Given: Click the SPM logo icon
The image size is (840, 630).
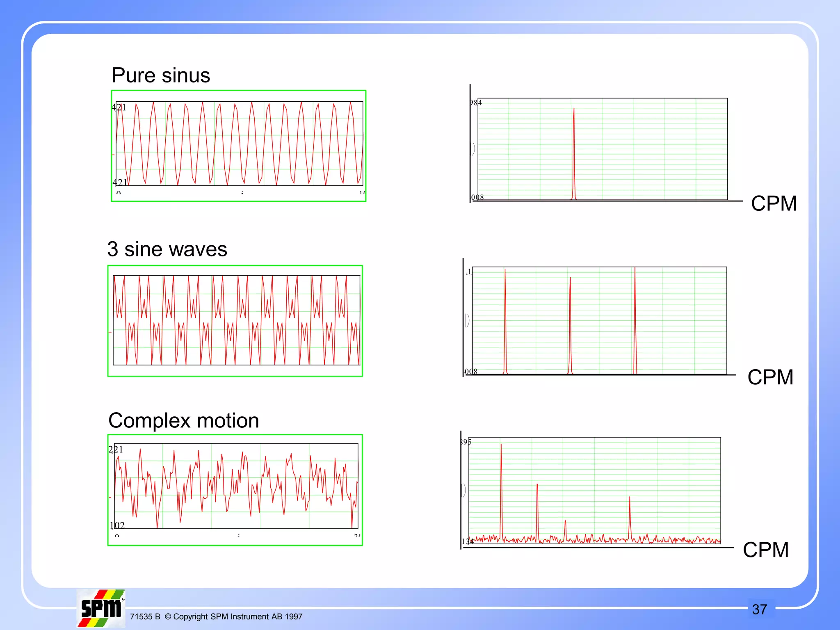Looking at the screenshot, I should pos(101,609).
